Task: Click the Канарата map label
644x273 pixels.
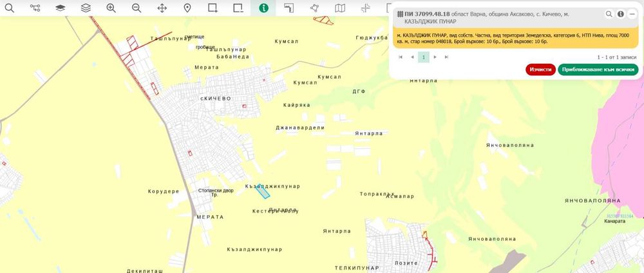Action: pos(614,221)
